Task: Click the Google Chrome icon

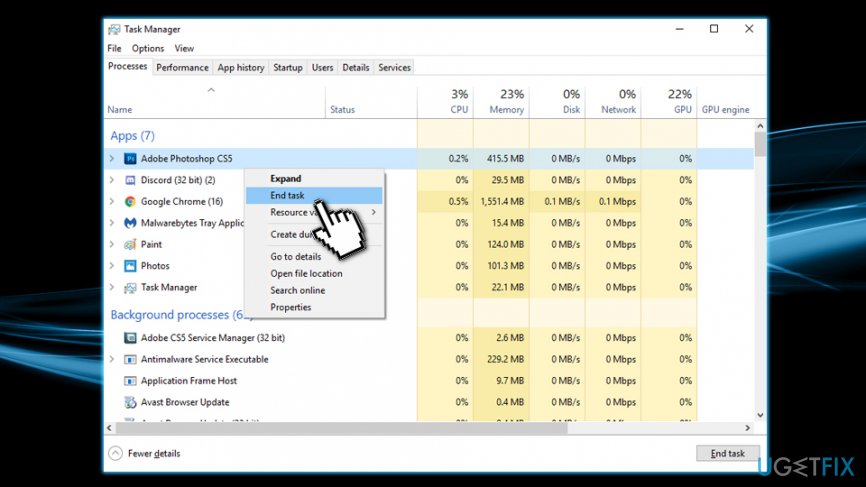Action: click(x=130, y=202)
